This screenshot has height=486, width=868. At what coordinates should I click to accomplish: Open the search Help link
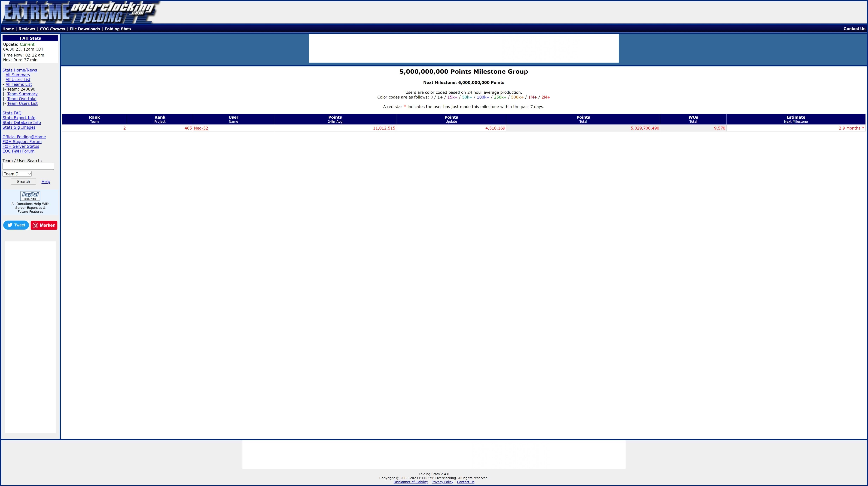(46, 182)
